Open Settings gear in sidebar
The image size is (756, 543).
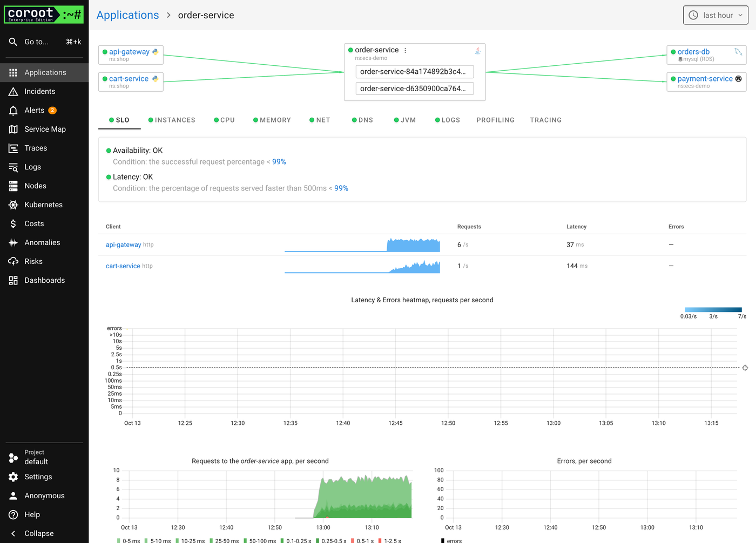coord(13,477)
